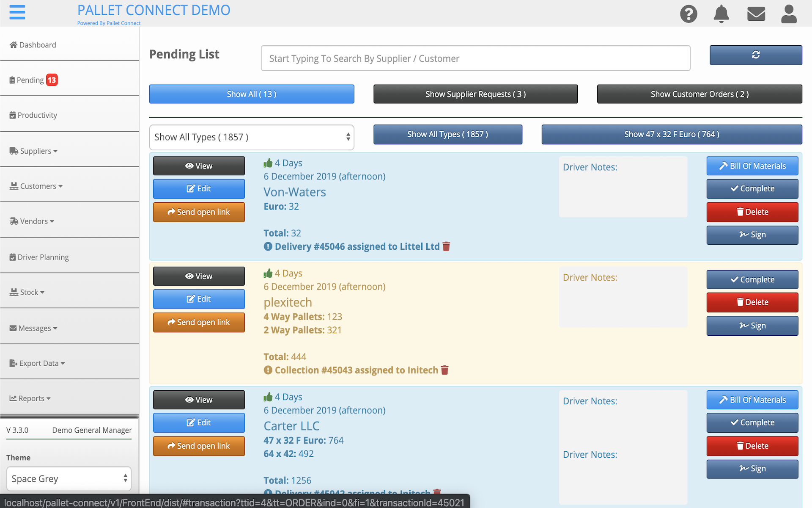The height and width of the screenshot is (508, 812).
Task: Click the user profile icon
Action: [x=788, y=14]
